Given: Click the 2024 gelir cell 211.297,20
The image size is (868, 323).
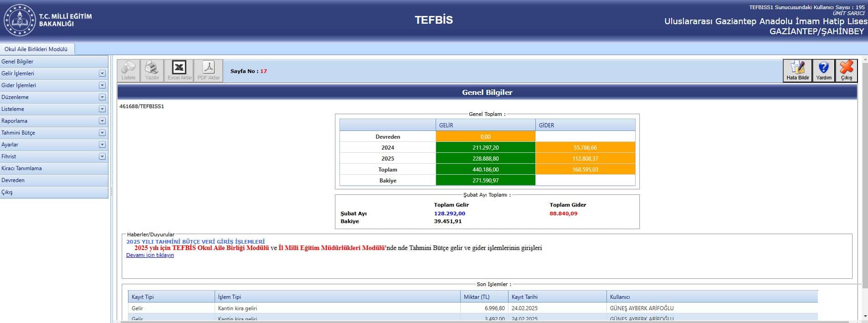Looking at the screenshot, I should pyautogui.click(x=485, y=147).
